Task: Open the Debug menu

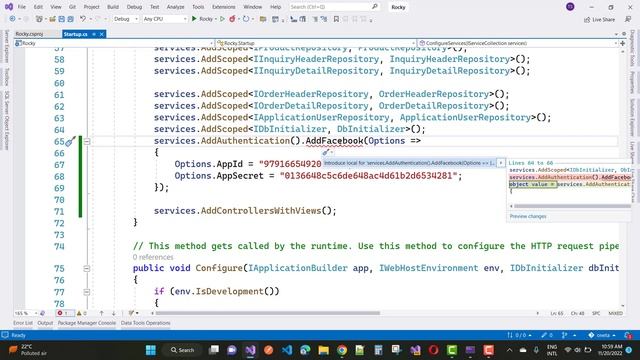Action: (x=134, y=7)
